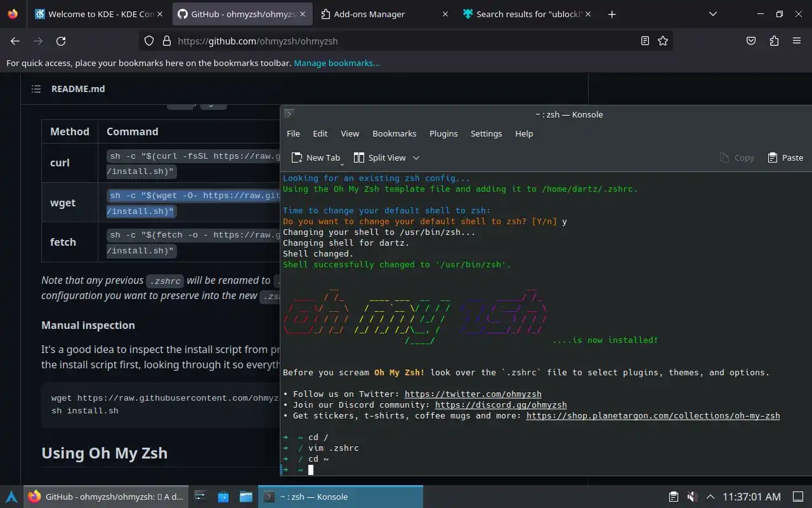Select the curl install command code
Screen dimensions: 812x508
193,163
